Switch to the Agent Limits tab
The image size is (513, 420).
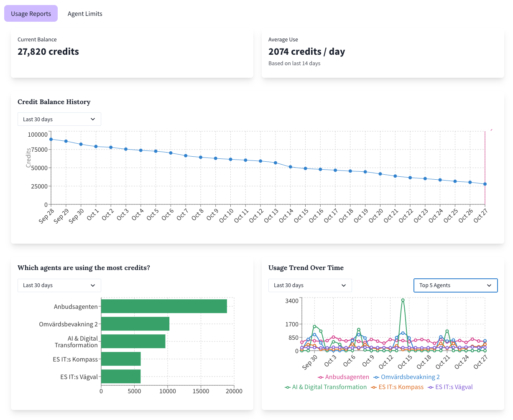coord(85,14)
